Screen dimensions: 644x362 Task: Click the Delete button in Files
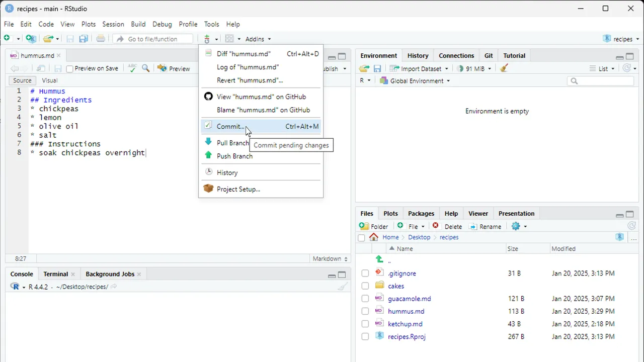pyautogui.click(x=447, y=226)
